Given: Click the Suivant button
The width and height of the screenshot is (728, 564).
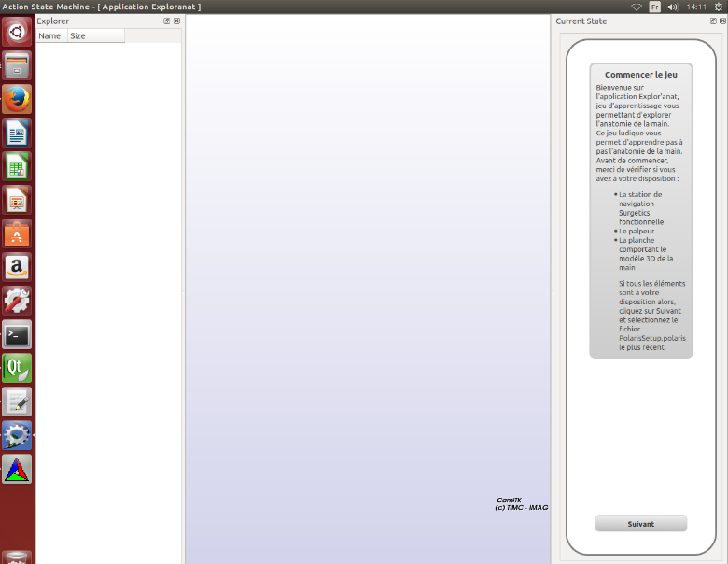Looking at the screenshot, I should [x=640, y=524].
